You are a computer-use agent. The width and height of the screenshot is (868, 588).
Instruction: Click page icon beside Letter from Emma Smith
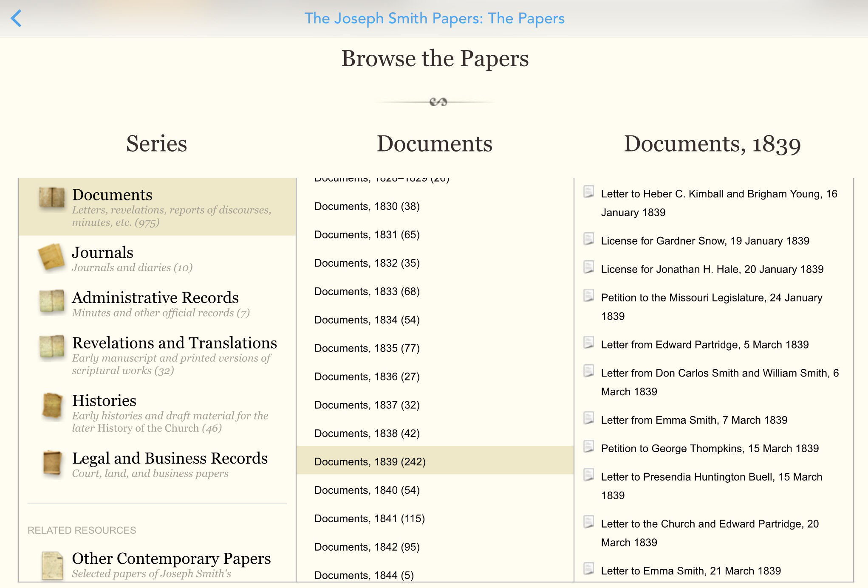589,418
